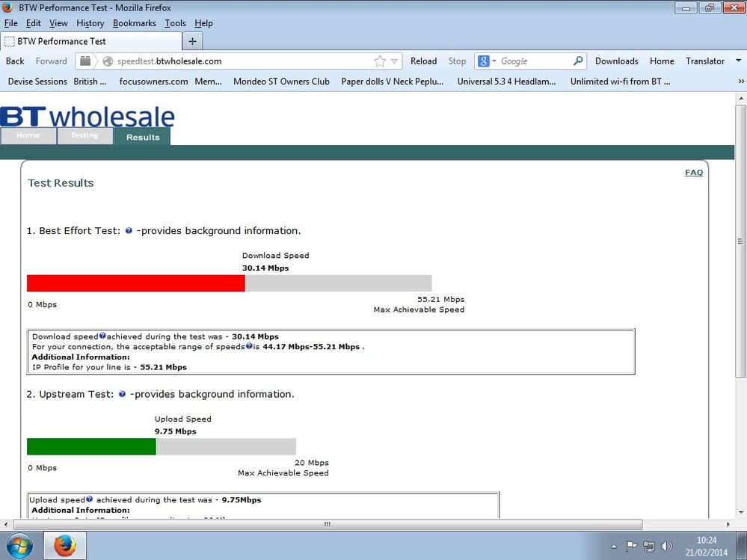Image resolution: width=747 pixels, height=560 pixels.
Task: Select the BTW Performance Test browser tab
Action: point(90,41)
